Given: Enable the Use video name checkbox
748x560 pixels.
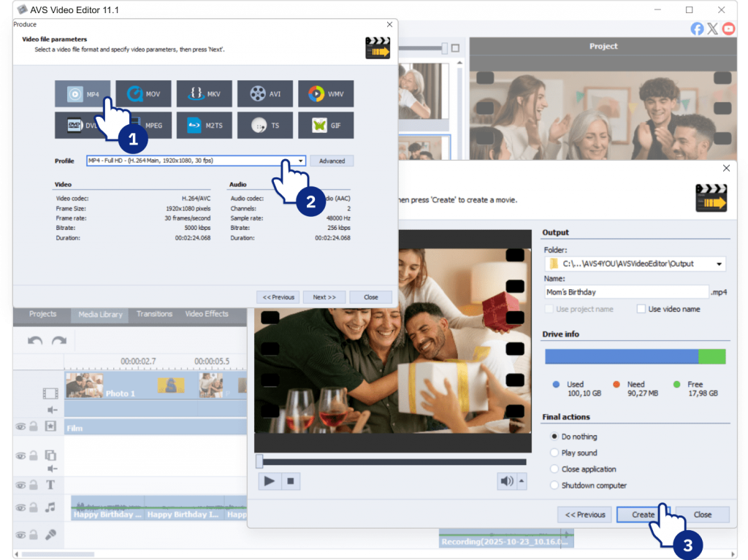Looking at the screenshot, I should tap(641, 309).
